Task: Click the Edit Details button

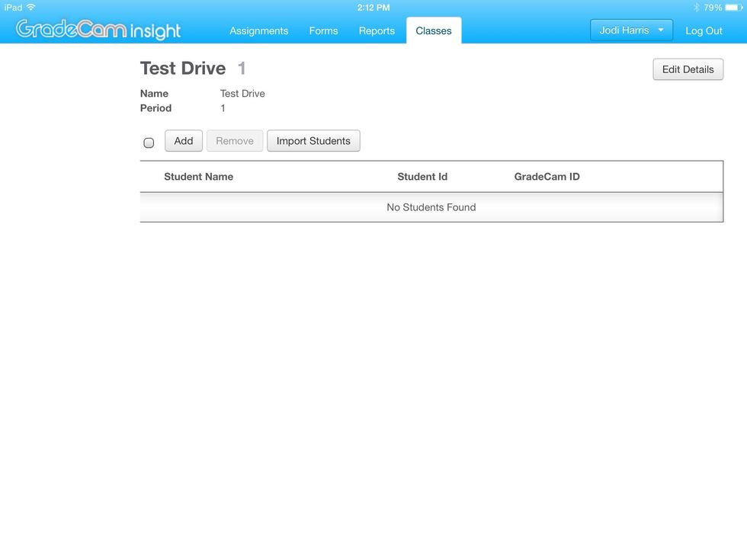Action: click(x=688, y=69)
